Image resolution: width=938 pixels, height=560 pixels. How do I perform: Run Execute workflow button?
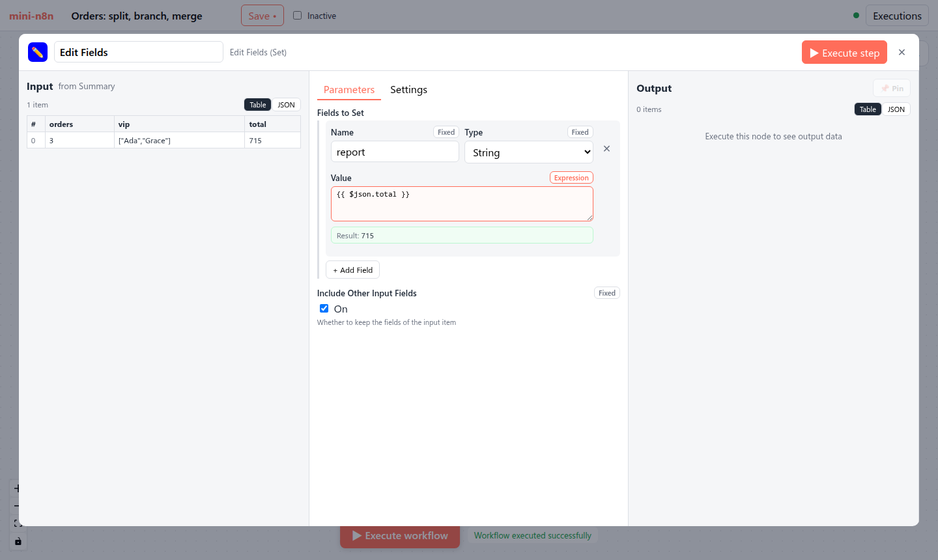click(400, 536)
